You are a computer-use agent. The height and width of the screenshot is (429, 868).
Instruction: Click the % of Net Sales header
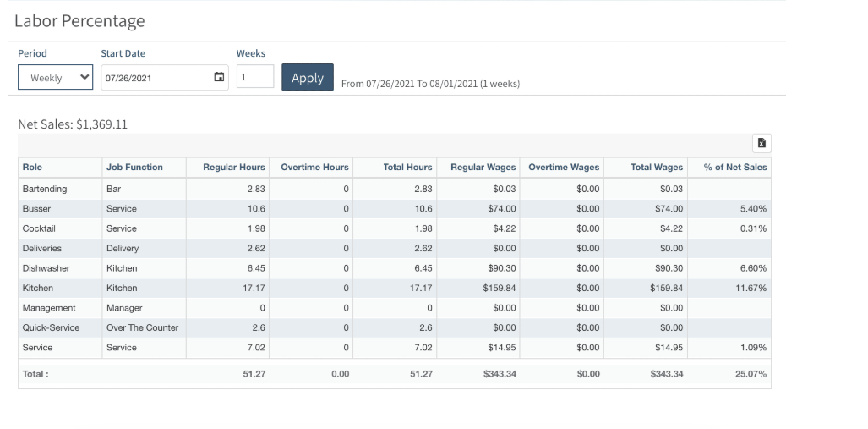tap(734, 168)
